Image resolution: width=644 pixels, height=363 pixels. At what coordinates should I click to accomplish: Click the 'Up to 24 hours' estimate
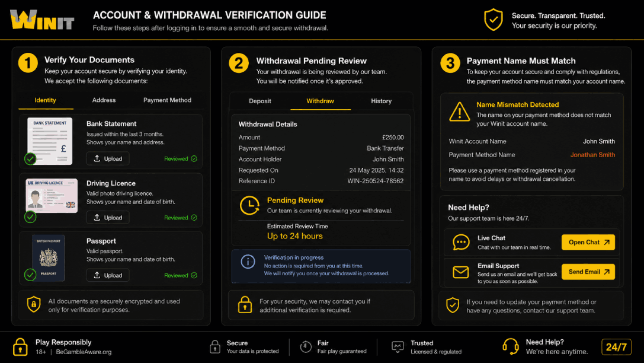(295, 236)
